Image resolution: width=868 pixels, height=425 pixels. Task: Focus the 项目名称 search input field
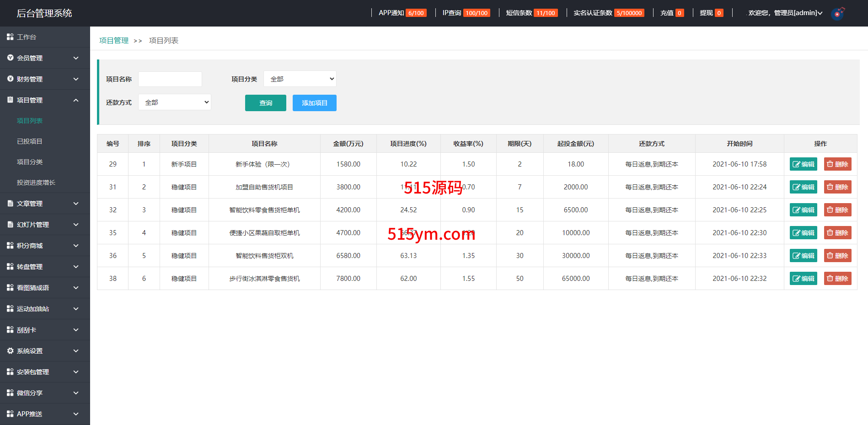170,79
